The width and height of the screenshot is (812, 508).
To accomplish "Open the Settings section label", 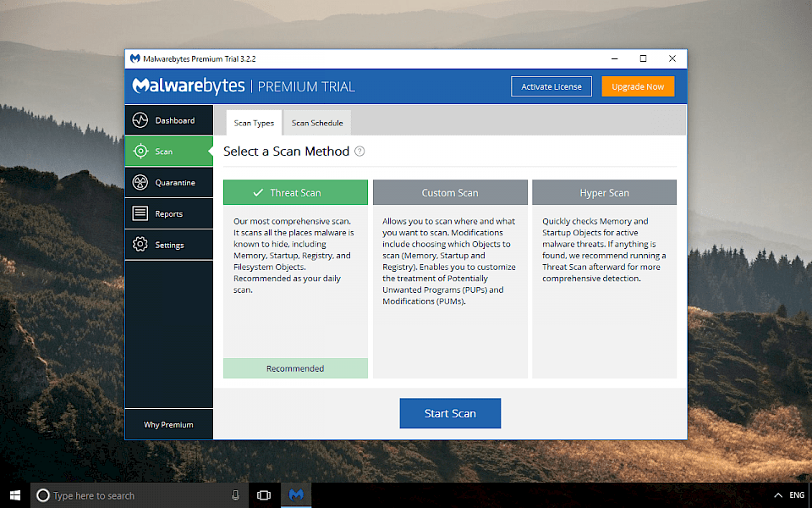I will [169, 246].
